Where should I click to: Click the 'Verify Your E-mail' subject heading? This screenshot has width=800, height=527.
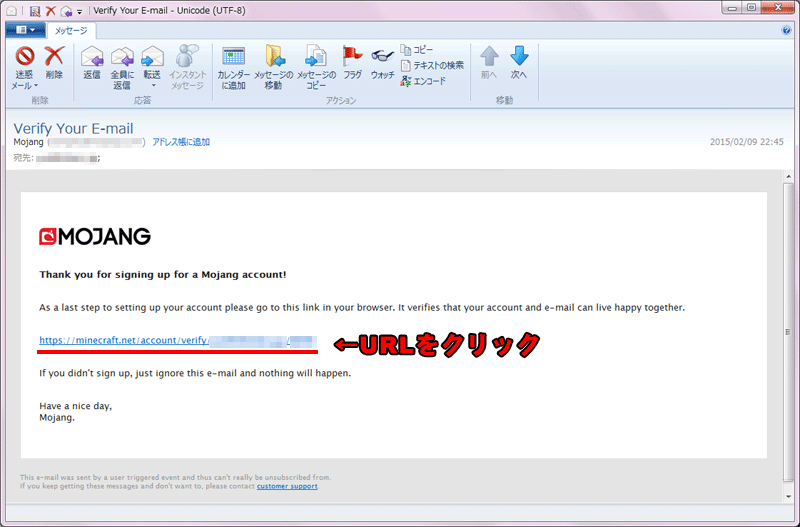coord(73,128)
